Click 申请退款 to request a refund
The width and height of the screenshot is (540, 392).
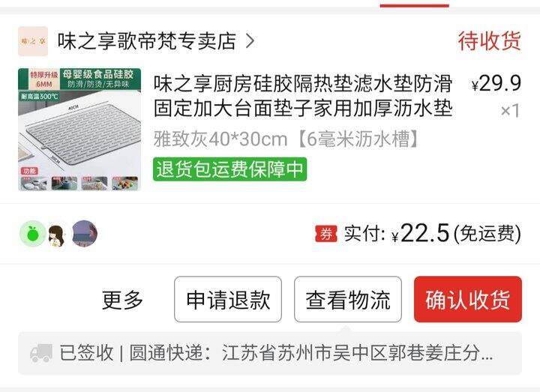point(228,299)
